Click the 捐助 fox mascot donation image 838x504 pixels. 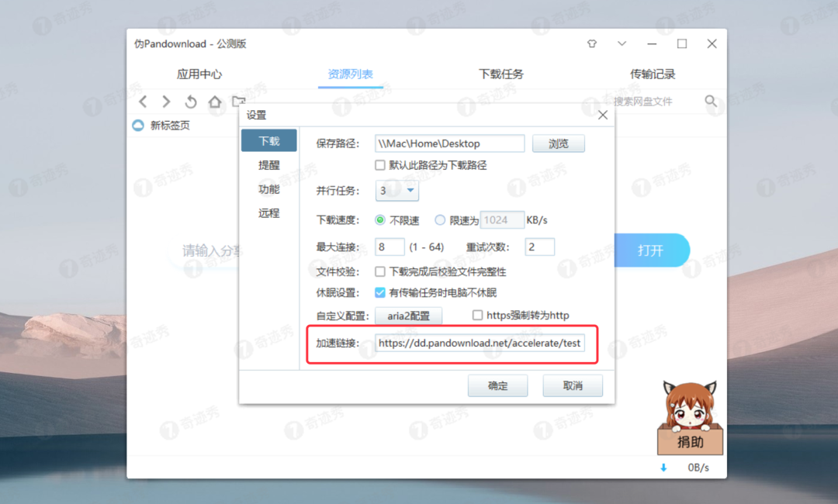tap(690, 417)
